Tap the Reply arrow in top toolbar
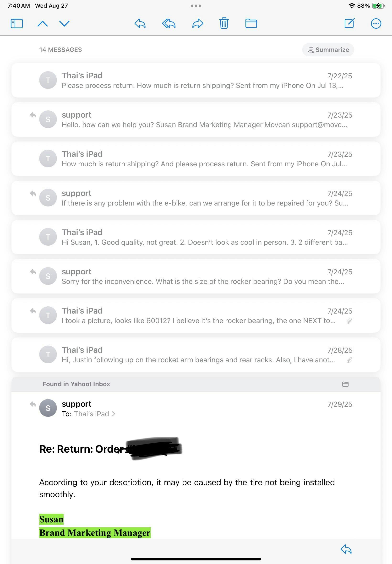392x564 pixels. pos(140,24)
